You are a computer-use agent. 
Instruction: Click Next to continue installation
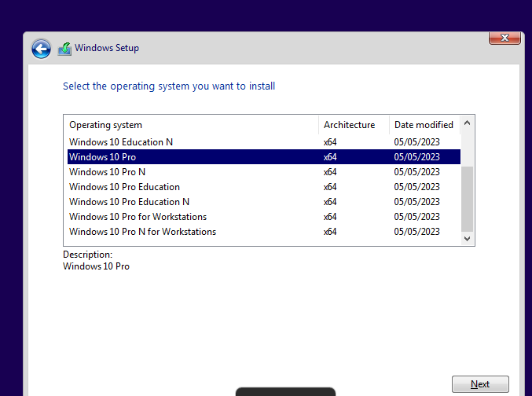point(480,384)
